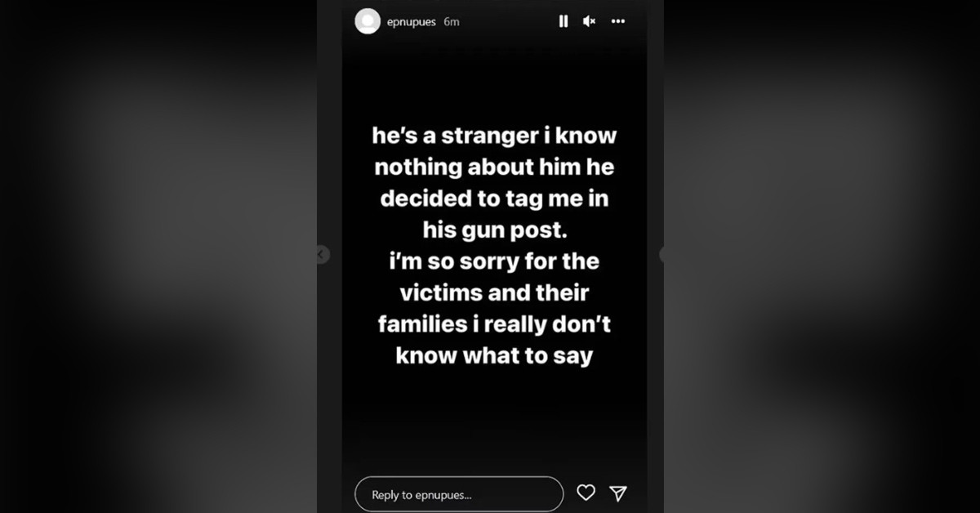Screen dimensions: 980x513
Task: Advance to next story with right arrow
Action: [x=663, y=255]
